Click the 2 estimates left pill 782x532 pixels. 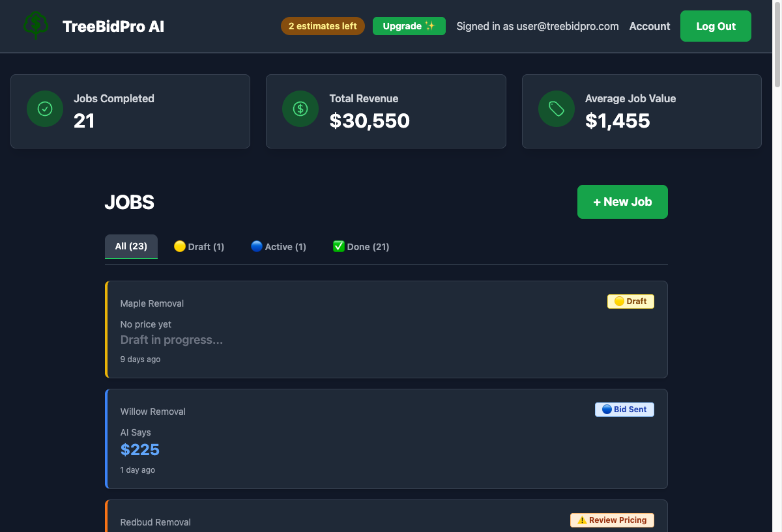pos(323,26)
